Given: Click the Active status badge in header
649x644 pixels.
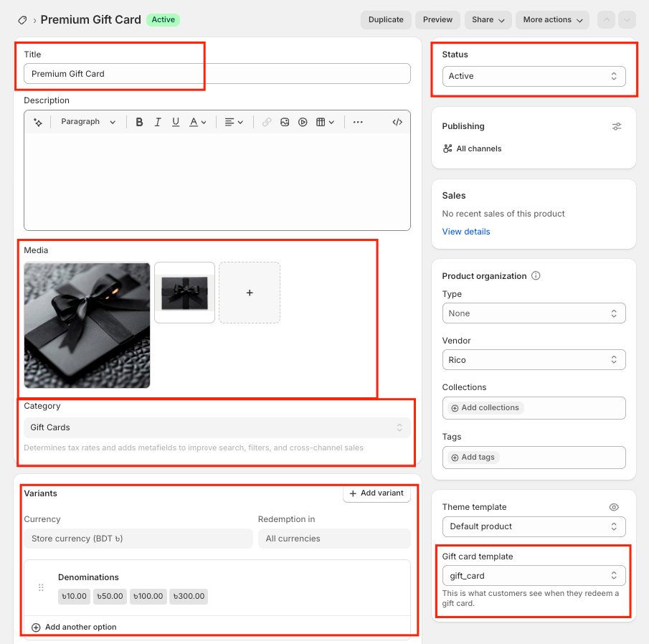Looking at the screenshot, I should coord(163,20).
